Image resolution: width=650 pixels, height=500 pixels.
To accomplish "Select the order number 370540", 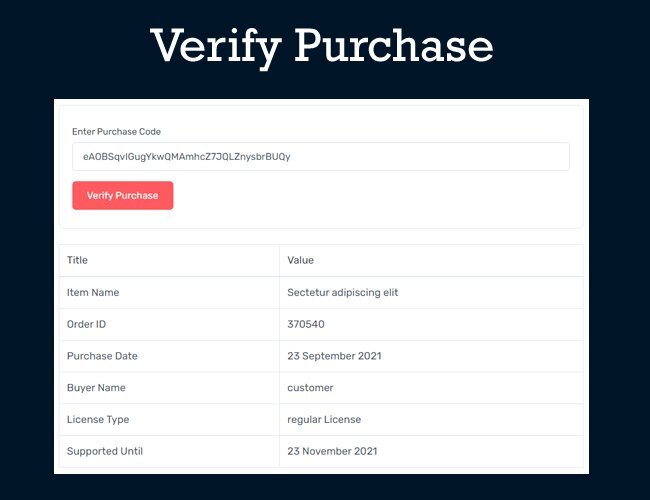I will click(x=306, y=324).
